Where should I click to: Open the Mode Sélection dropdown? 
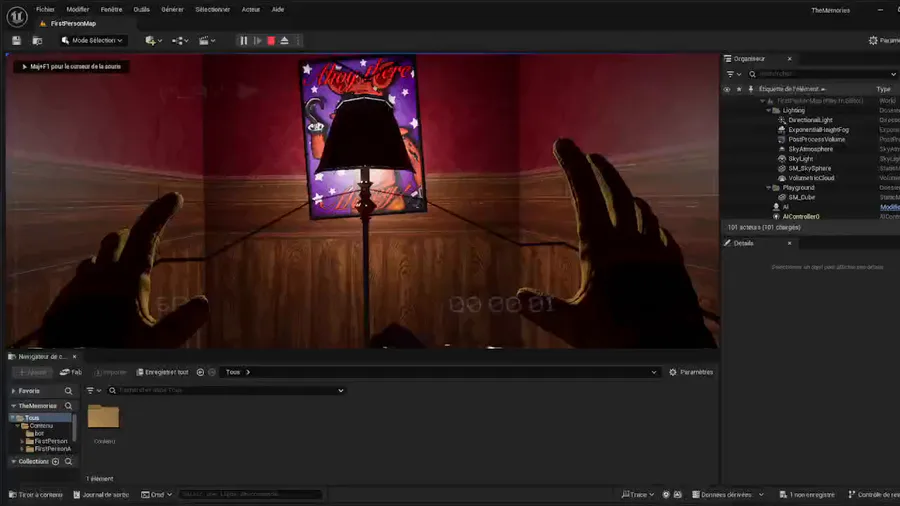click(92, 41)
